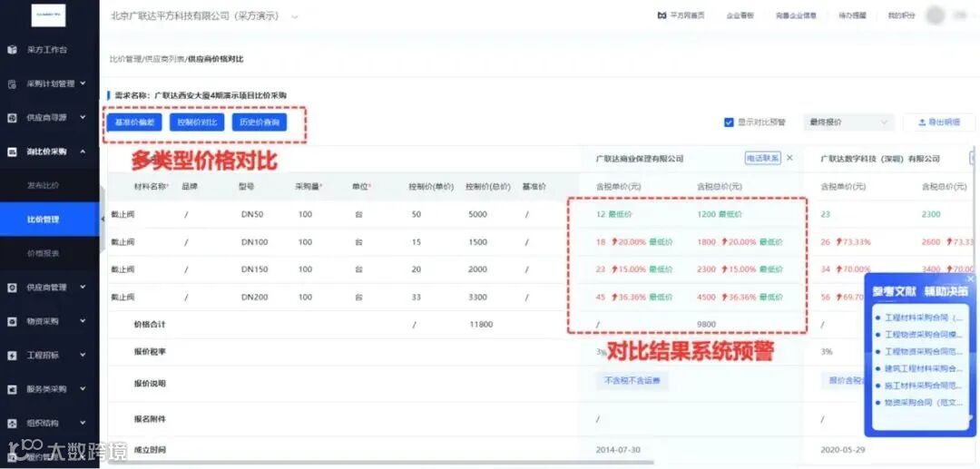Expand the 服务类采购 chevron
Viewport: 980px width, 469px height.
pyautogui.click(x=83, y=388)
